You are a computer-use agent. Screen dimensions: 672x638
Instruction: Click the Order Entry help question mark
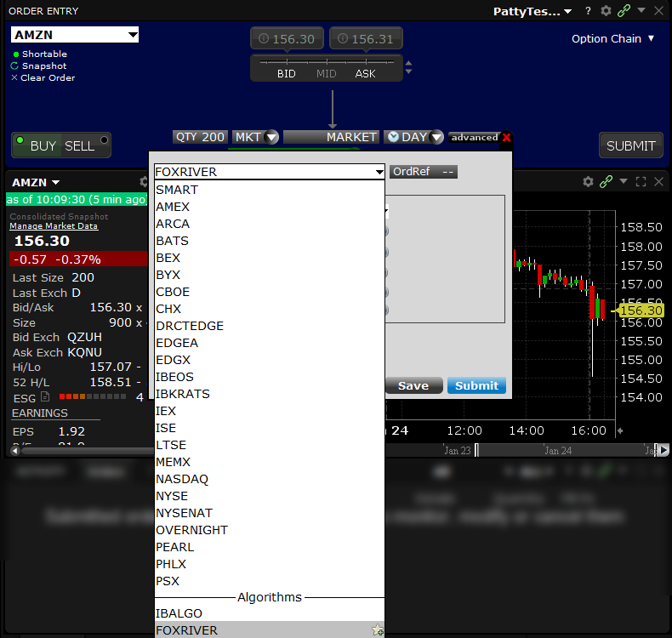click(x=588, y=11)
